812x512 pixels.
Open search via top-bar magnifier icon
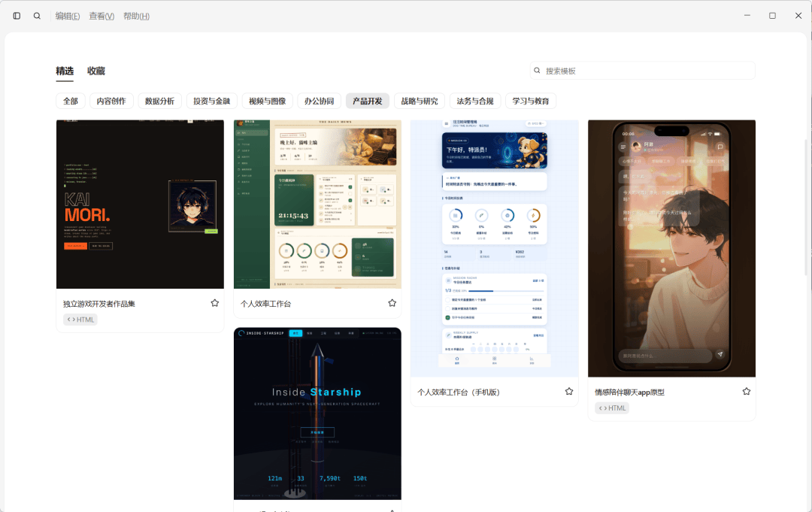[38, 16]
